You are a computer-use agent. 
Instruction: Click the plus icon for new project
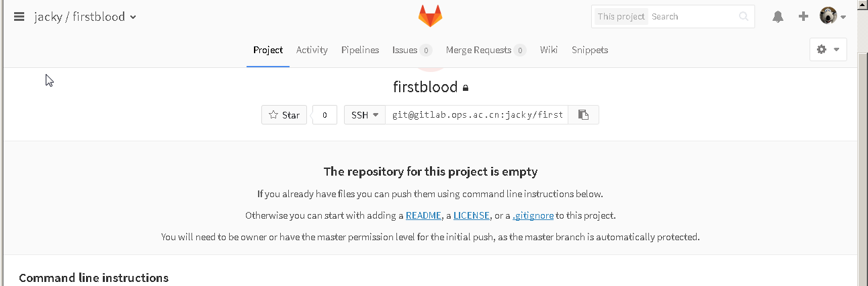pos(804,17)
